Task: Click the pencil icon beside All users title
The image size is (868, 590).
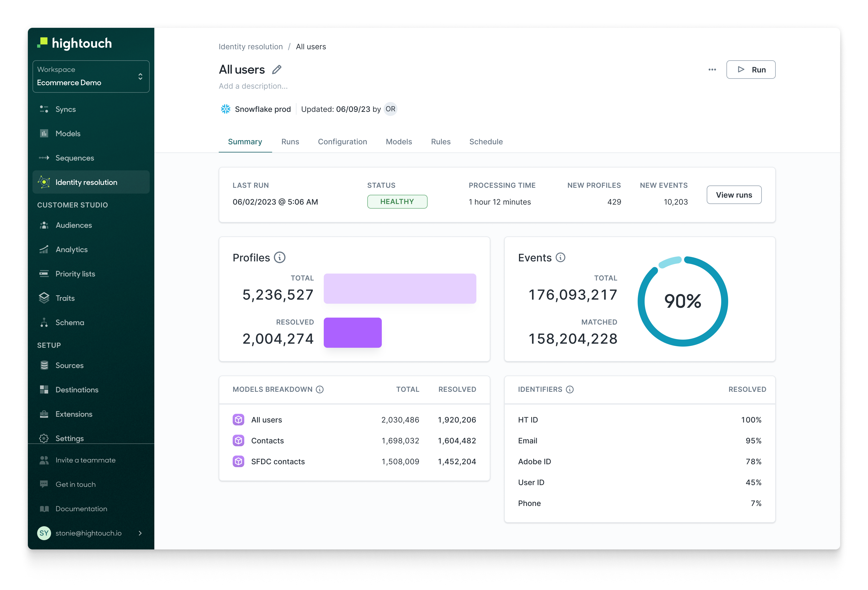Action: coord(277,70)
